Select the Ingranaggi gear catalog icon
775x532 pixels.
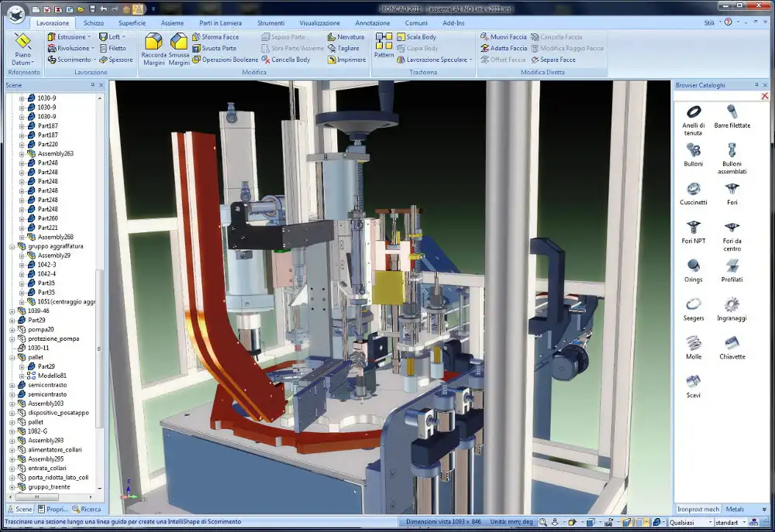point(732,304)
